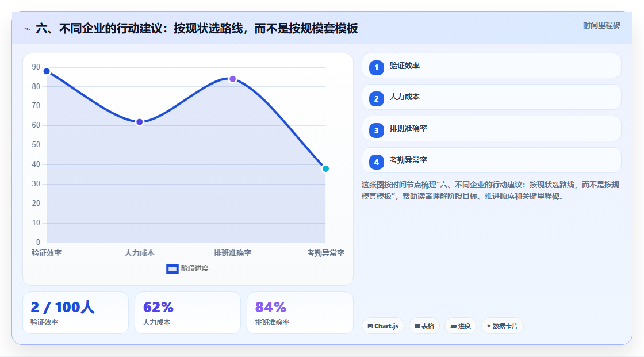Click the y-axis value 50

tap(36, 145)
